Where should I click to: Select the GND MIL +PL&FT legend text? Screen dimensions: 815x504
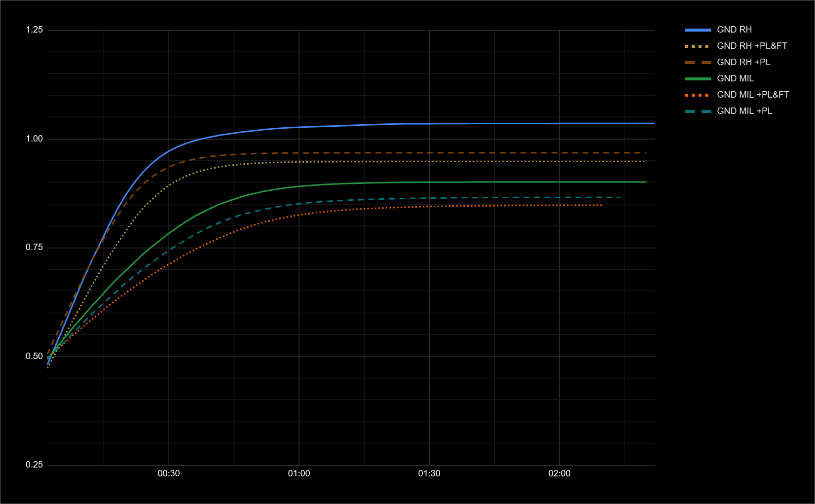[753, 95]
